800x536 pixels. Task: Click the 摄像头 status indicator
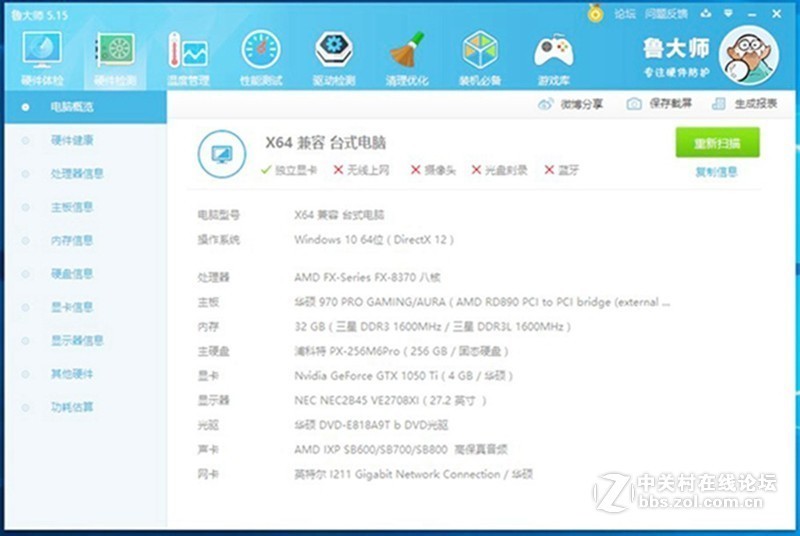tap(433, 170)
